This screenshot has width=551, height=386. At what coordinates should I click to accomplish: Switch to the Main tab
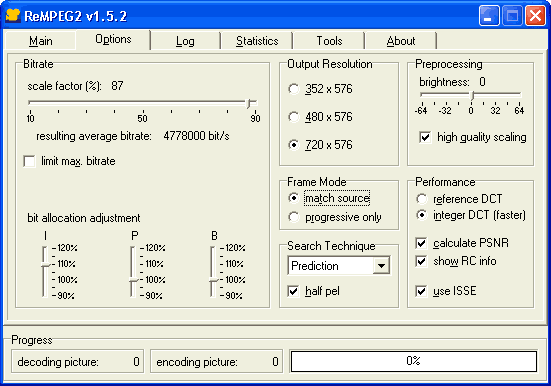[41, 41]
